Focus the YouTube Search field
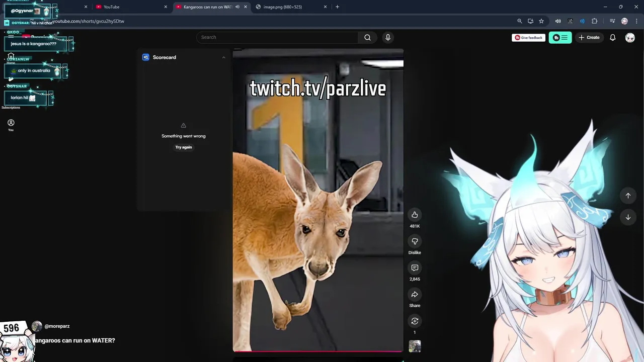644x362 pixels. (x=278, y=37)
